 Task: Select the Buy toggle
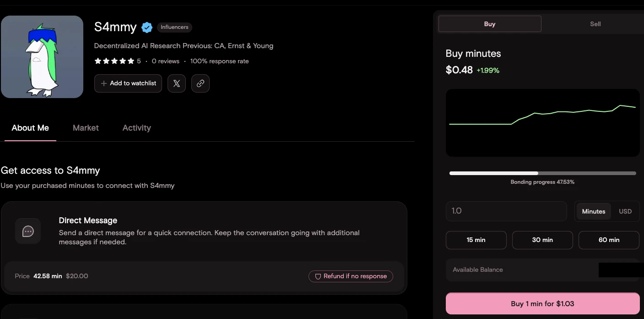tap(490, 24)
